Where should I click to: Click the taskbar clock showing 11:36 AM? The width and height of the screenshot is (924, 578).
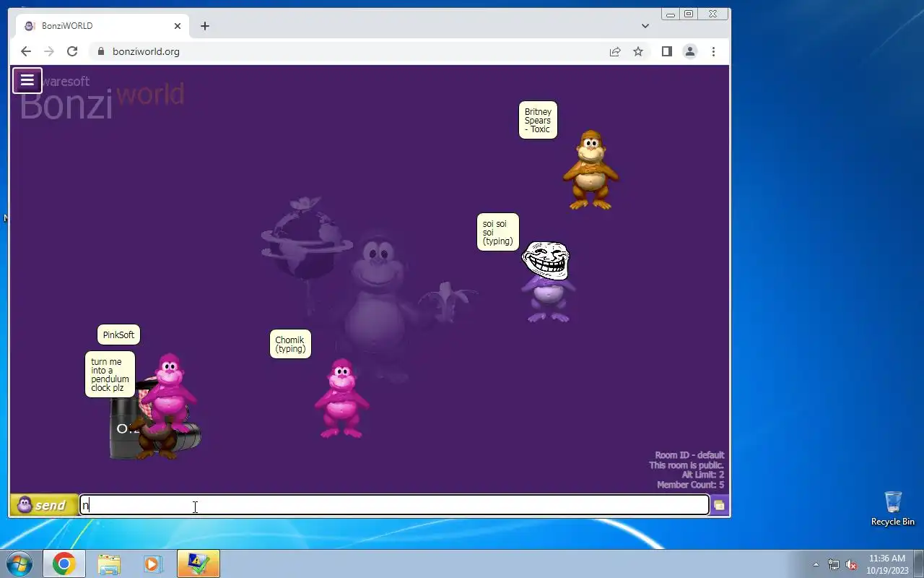pyautogui.click(x=887, y=564)
